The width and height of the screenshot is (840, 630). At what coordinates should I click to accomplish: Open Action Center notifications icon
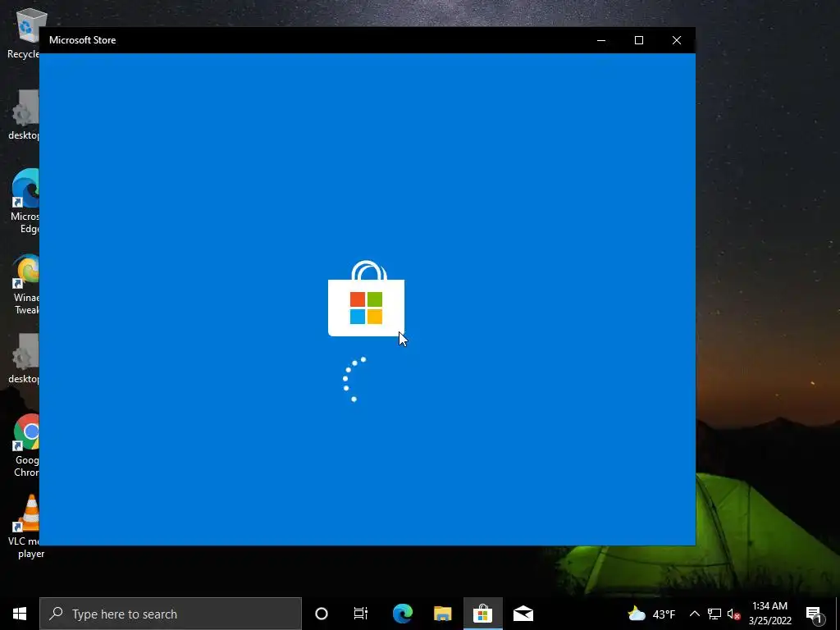pyautogui.click(x=814, y=614)
